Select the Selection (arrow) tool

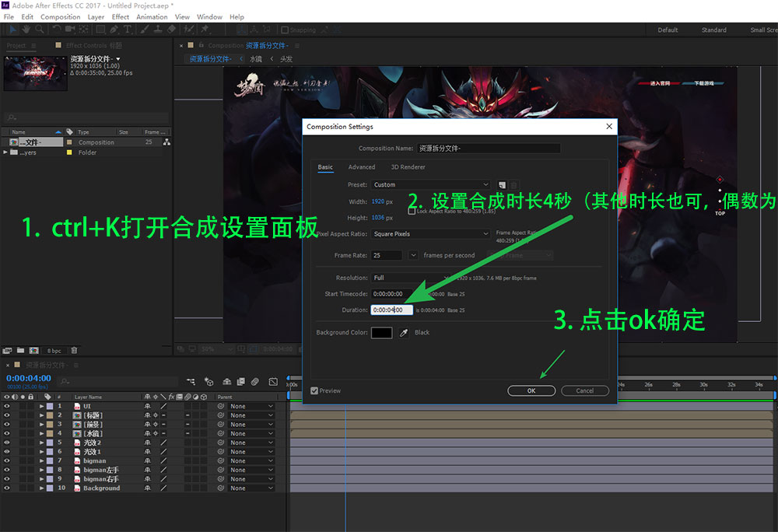click(13, 30)
